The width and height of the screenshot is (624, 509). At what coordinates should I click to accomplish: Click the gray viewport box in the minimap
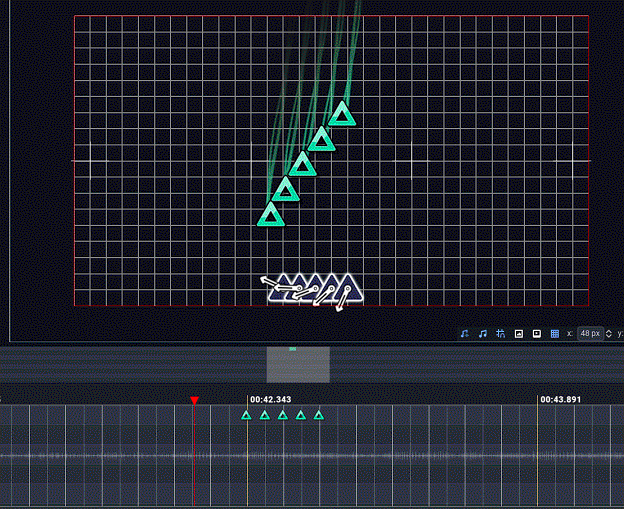(x=298, y=365)
